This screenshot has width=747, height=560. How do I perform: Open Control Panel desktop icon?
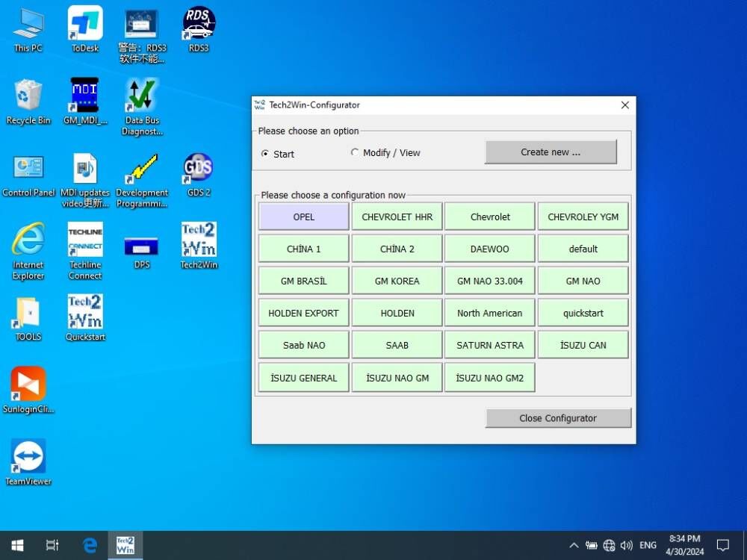pyautogui.click(x=28, y=174)
